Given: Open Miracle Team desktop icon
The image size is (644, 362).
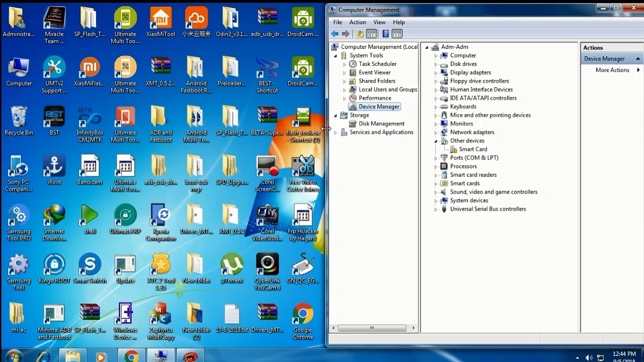Looking at the screenshot, I should [x=54, y=25].
